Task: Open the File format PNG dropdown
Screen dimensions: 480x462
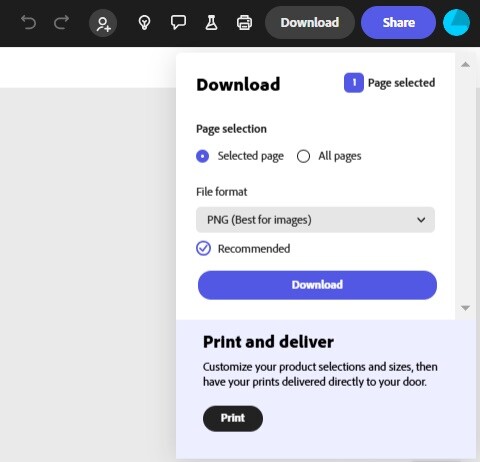Action: [x=315, y=220]
